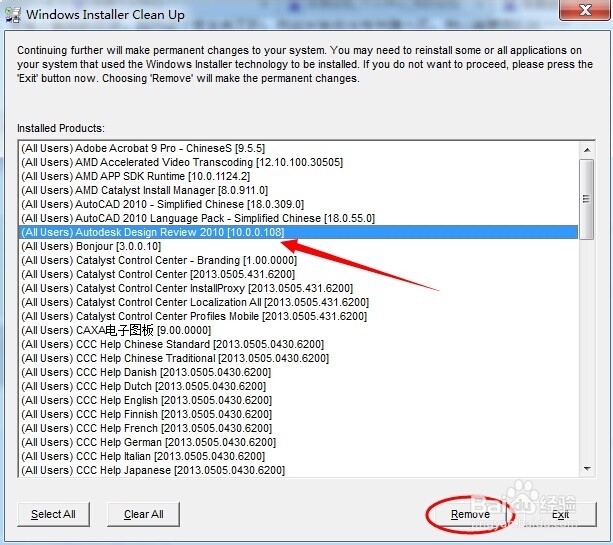Select Autodesk Design Review 2010 entry
Viewport: 613px width, 545px height.
point(298,232)
